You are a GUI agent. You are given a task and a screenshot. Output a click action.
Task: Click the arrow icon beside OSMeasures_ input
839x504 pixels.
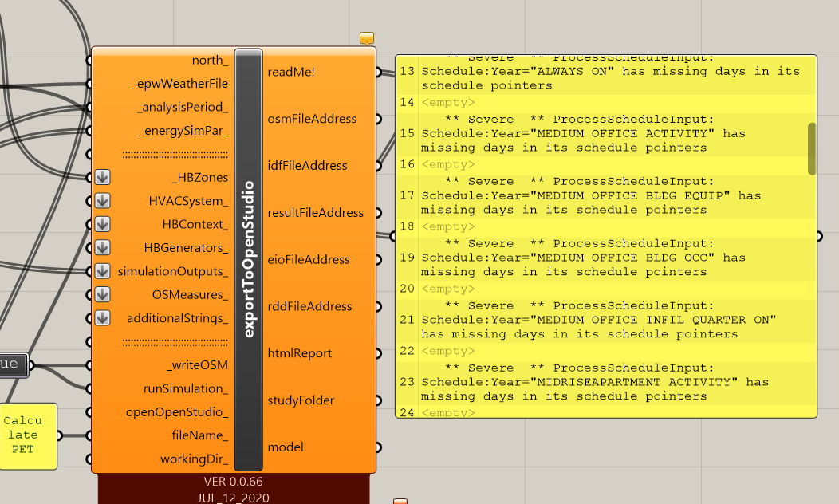[103, 295]
